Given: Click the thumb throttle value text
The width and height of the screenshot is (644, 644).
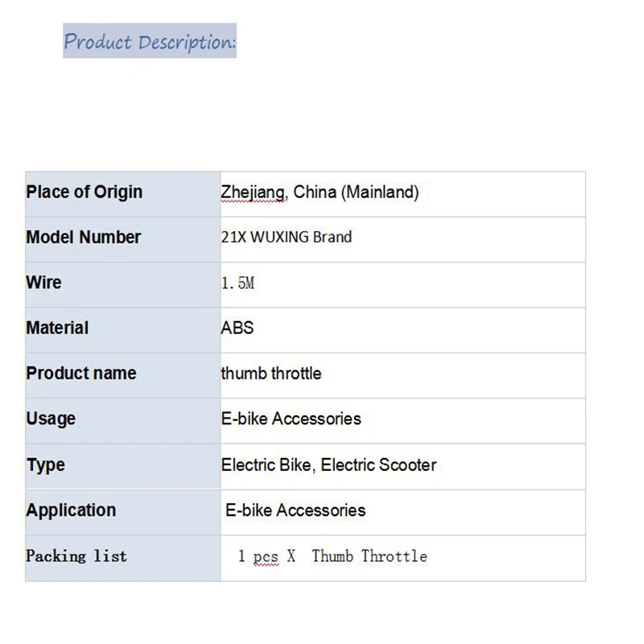Looking at the screenshot, I should click(270, 374).
